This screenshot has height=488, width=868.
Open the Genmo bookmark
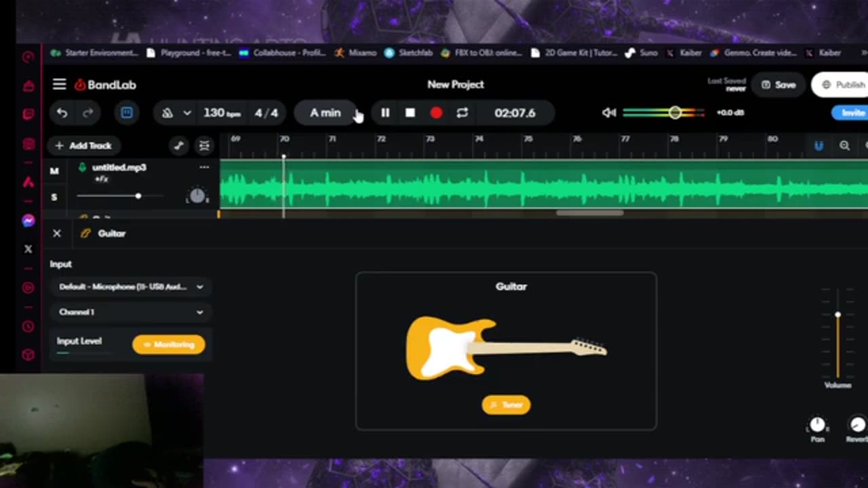pyautogui.click(x=753, y=53)
